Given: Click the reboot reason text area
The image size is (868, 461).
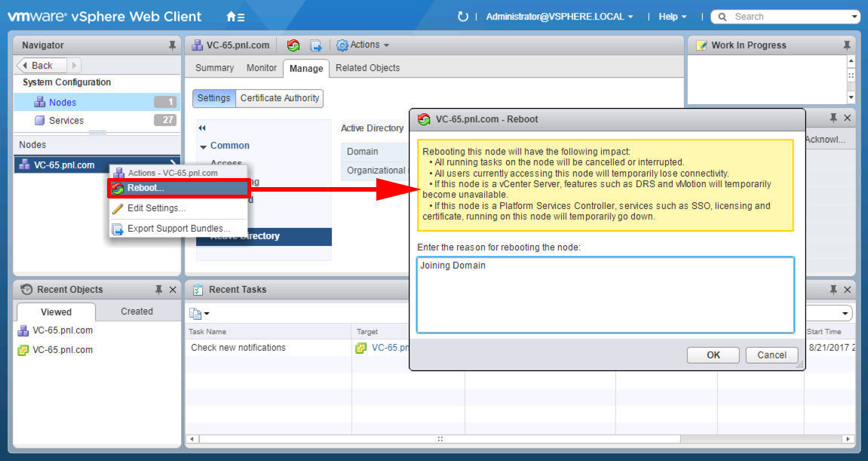Looking at the screenshot, I should (605, 295).
